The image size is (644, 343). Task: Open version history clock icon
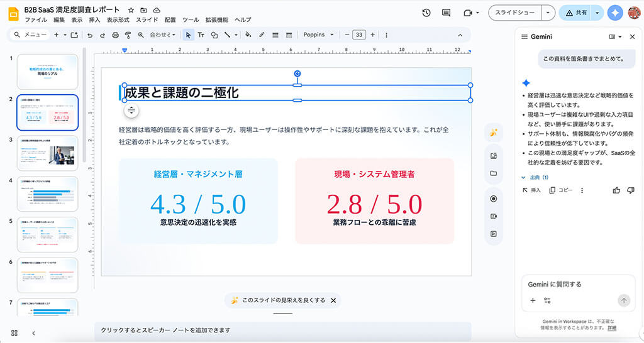[426, 13]
